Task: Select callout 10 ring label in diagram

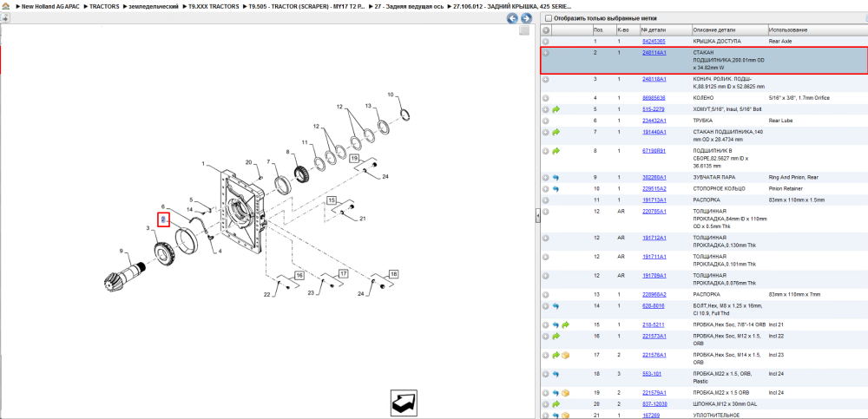Action: (391, 95)
